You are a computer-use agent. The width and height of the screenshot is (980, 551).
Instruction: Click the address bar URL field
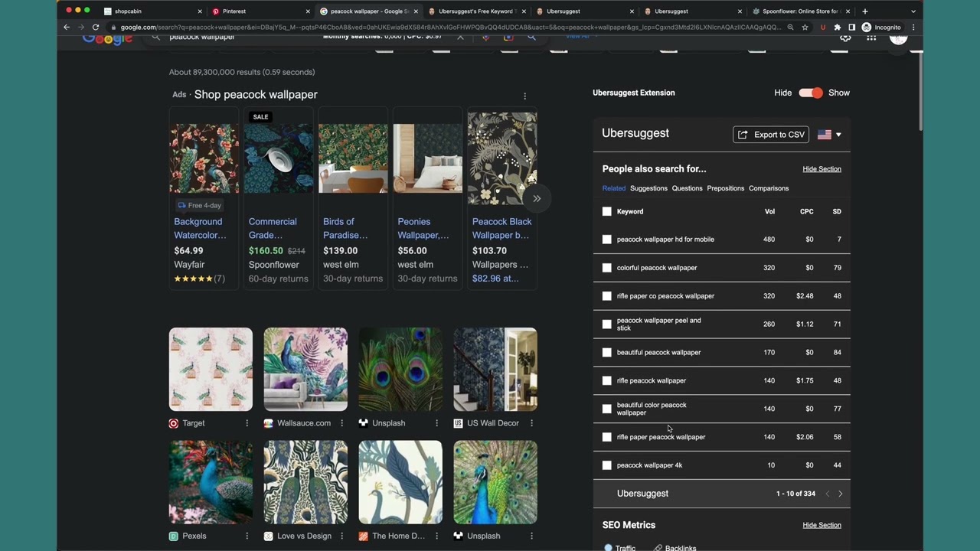pos(450,28)
